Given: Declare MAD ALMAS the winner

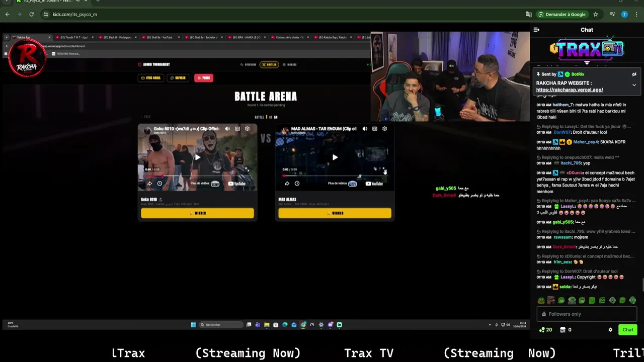Looking at the screenshot, I should [x=335, y=213].
